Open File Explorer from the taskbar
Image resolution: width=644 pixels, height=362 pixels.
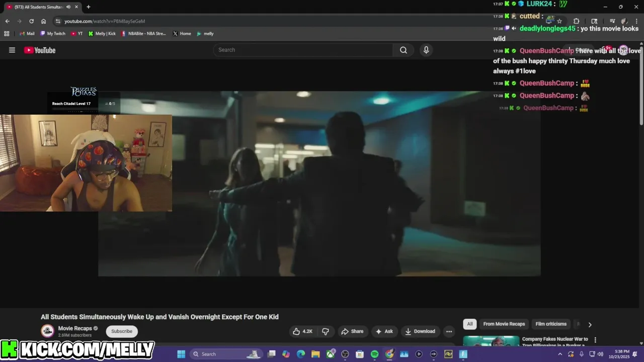coord(315,354)
